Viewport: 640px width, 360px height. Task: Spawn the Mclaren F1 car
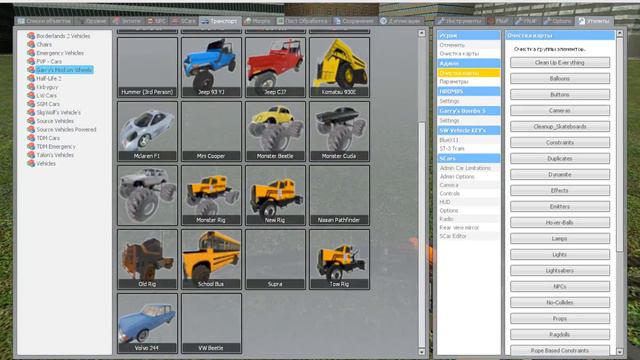click(x=147, y=131)
